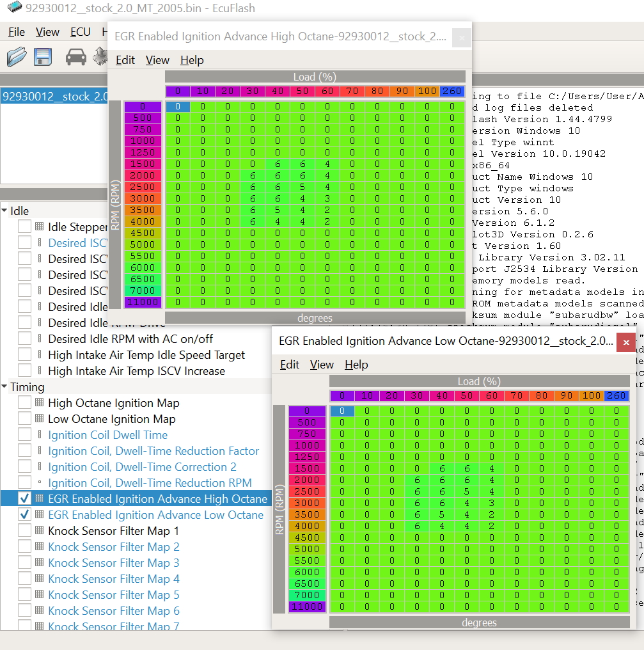The width and height of the screenshot is (644, 650).
Task: Uncheck EGR Enabled Ignition Advance High Octane checkbox
Action: 24,498
